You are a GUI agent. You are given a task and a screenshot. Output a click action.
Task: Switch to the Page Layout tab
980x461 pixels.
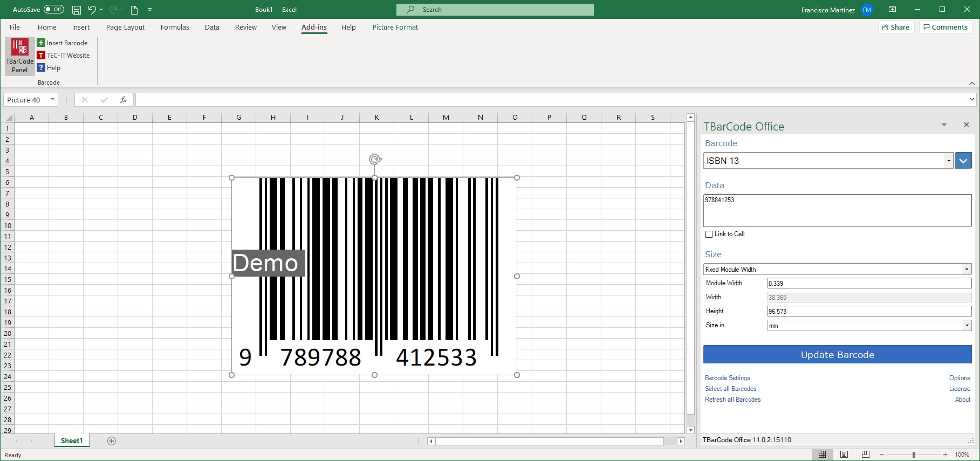point(125,27)
